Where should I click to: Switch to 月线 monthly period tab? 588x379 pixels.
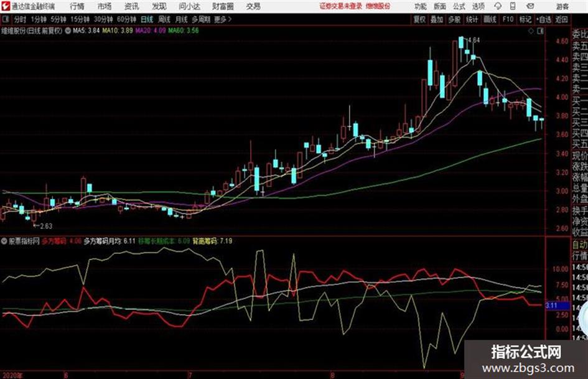(x=182, y=19)
